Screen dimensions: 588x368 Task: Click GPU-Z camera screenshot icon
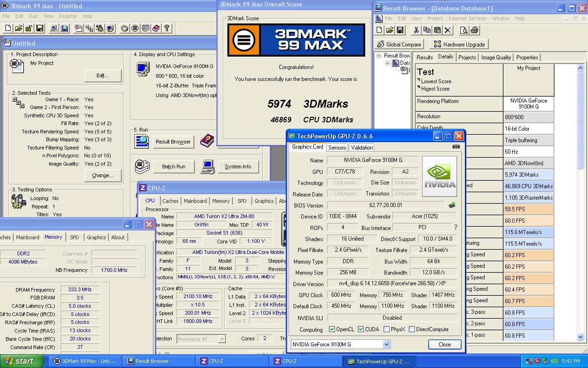[456, 147]
